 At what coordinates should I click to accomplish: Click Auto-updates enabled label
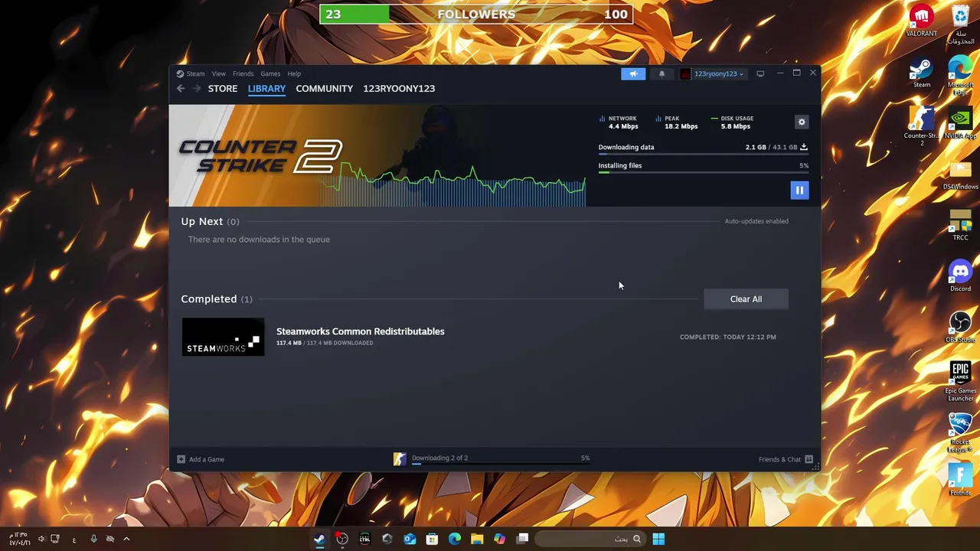point(756,221)
